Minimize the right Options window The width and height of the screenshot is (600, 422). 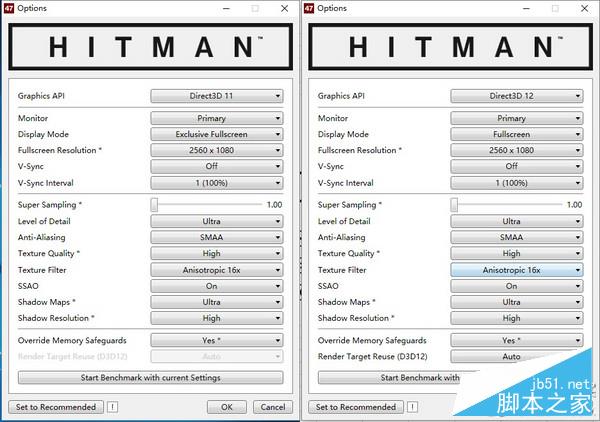coord(527,8)
